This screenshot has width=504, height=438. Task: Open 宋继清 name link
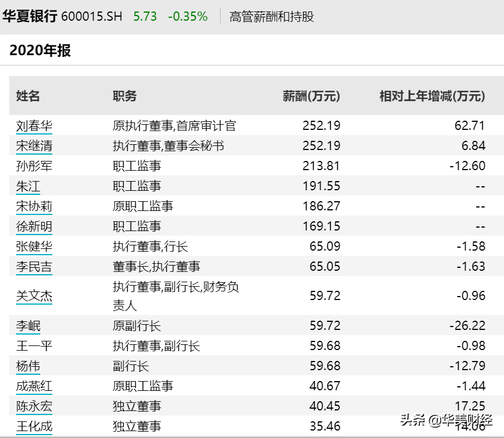pyautogui.click(x=34, y=146)
